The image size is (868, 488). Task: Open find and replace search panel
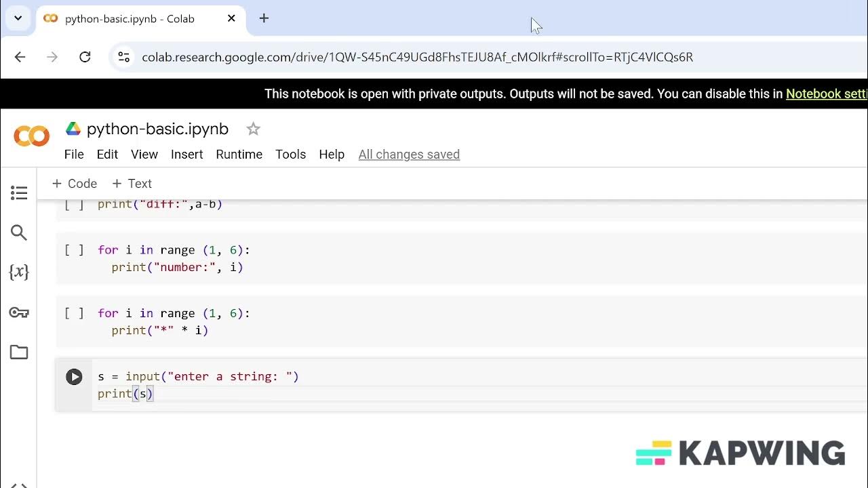click(19, 233)
